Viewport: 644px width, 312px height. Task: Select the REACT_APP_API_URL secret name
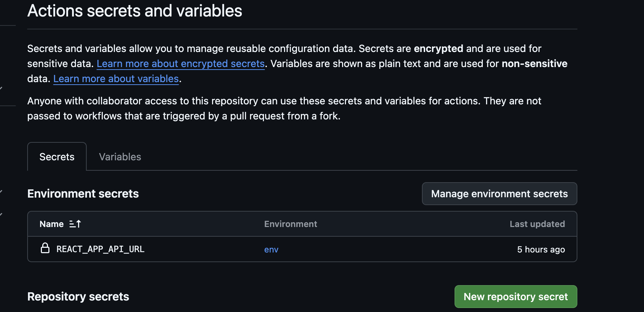pos(100,249)
